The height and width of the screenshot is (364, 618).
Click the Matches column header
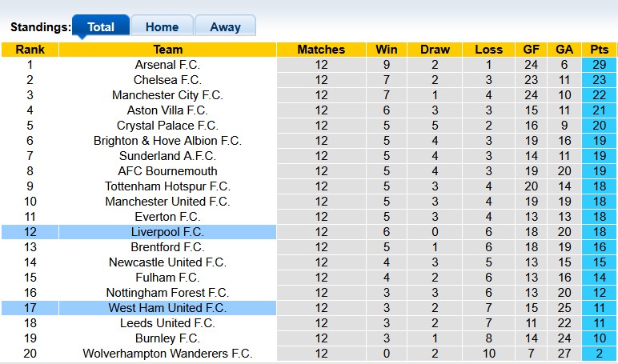[321, 50]
